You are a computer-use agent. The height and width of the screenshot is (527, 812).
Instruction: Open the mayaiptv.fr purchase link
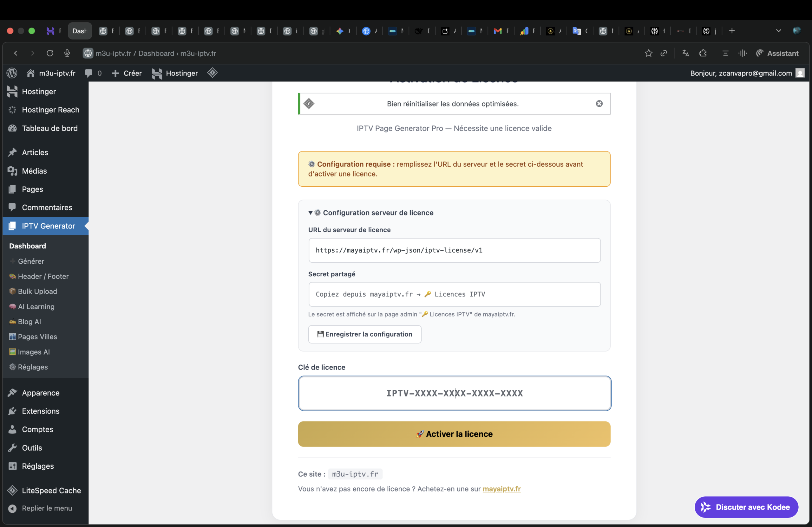coord(501,489)
